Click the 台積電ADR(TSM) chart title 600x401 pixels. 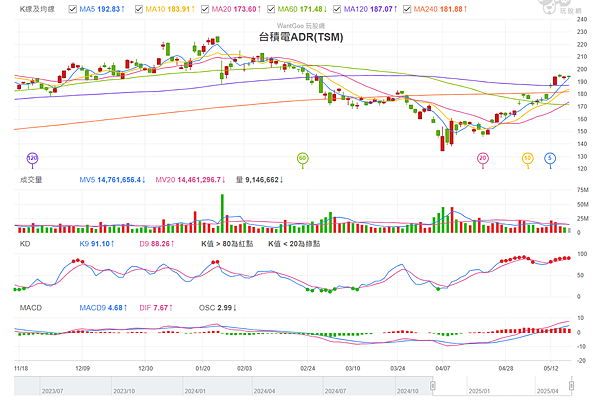click(301, 37)
